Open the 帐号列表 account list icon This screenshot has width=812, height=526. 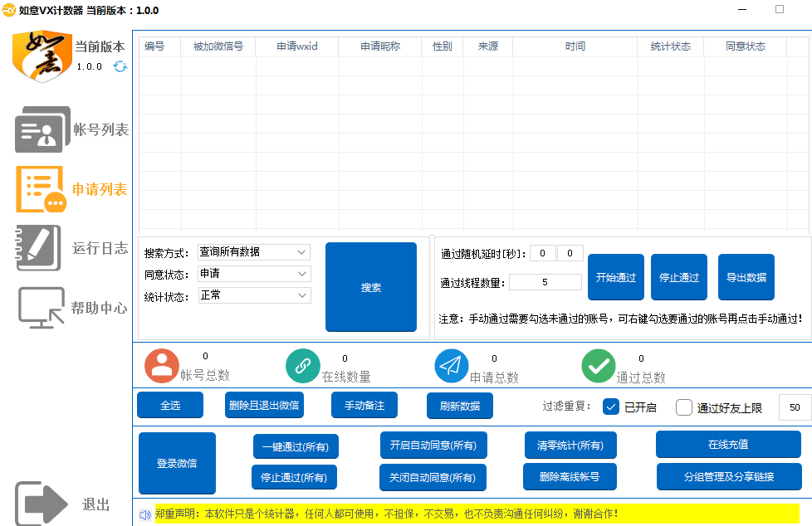pyautogui.click(x=42, y=129)
